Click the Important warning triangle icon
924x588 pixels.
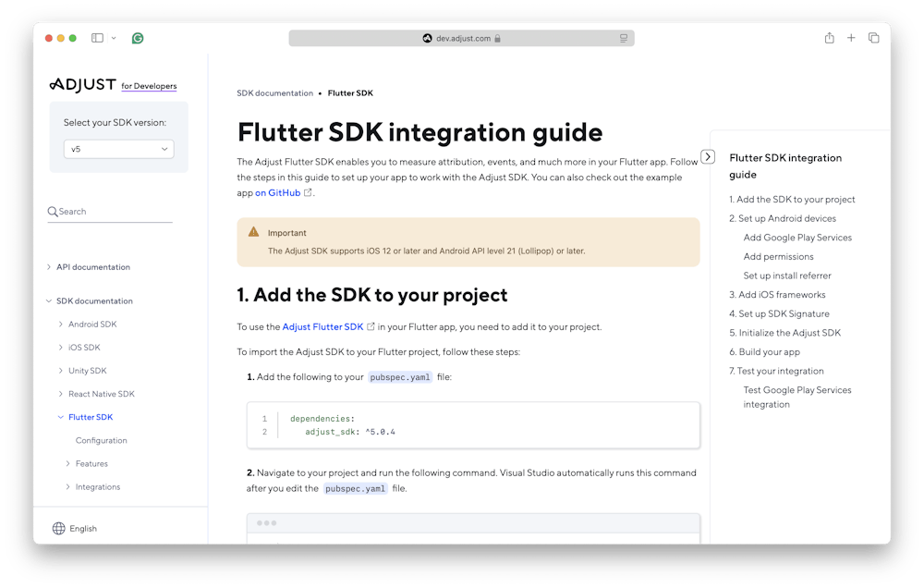[x=253, y=232]
